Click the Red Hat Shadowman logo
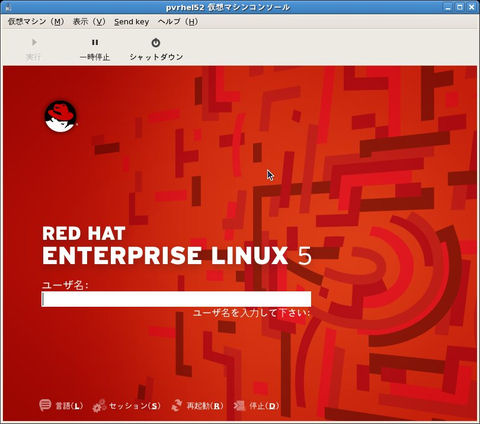Viewport: 480px width, 424px height. pyautogui.click(x=60, y=117)
